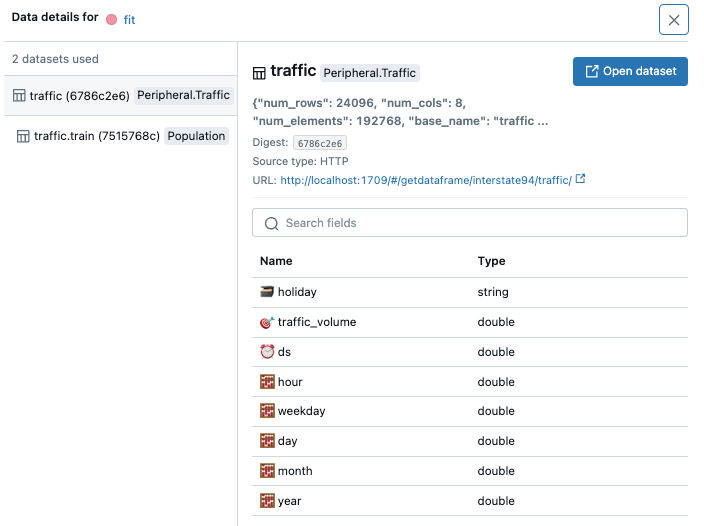Image resolution: width=704 pixels, height=526 pixels.
Task: Click the day abacus icon
Action: point(267,441)
